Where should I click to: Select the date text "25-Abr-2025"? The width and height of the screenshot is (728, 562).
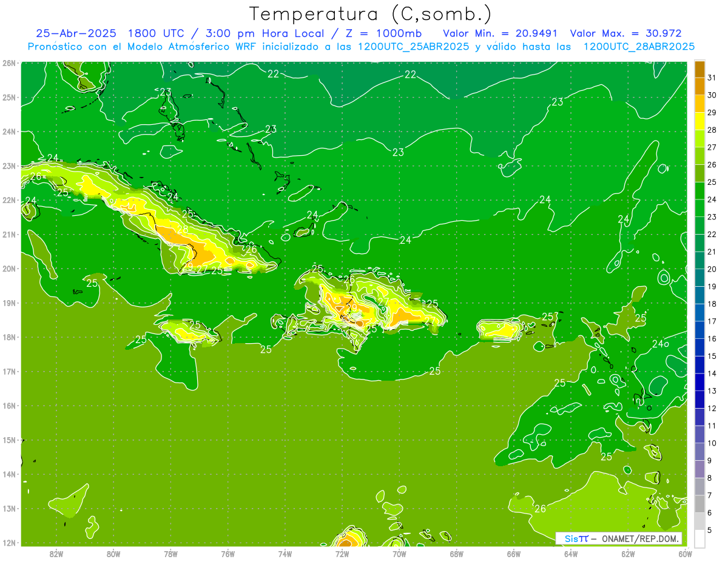coord(76,33)
